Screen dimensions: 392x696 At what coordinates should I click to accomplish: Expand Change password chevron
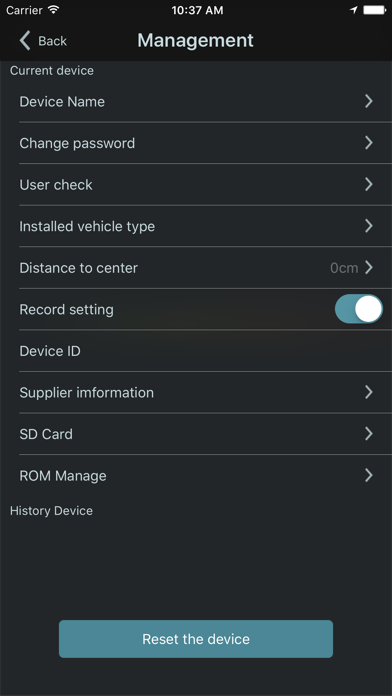coord(368,143)
